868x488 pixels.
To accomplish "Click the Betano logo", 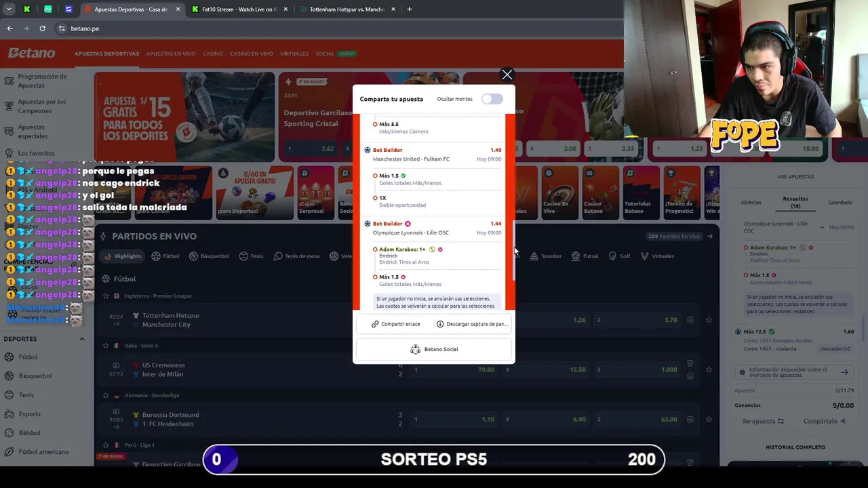I will [31, 54].
